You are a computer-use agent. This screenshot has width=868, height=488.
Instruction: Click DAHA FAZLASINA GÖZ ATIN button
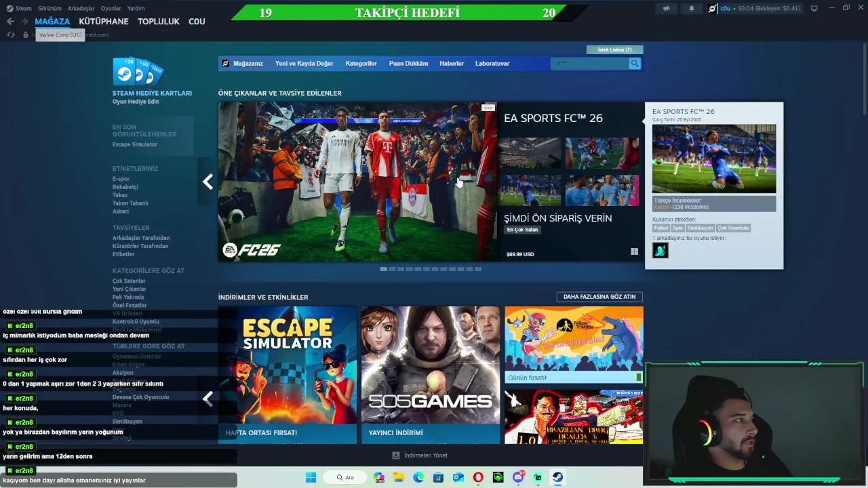[x=599, y=297]
